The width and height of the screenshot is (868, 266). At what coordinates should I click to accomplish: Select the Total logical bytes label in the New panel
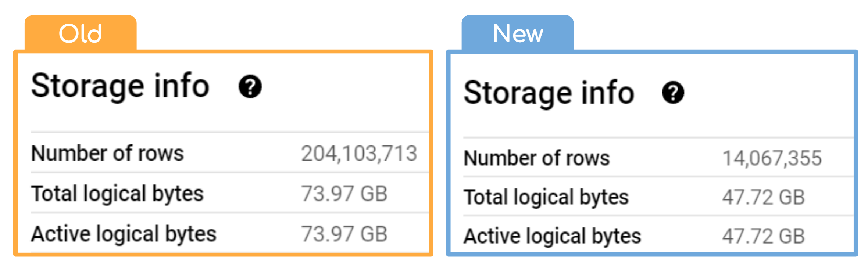coord(546,197)
